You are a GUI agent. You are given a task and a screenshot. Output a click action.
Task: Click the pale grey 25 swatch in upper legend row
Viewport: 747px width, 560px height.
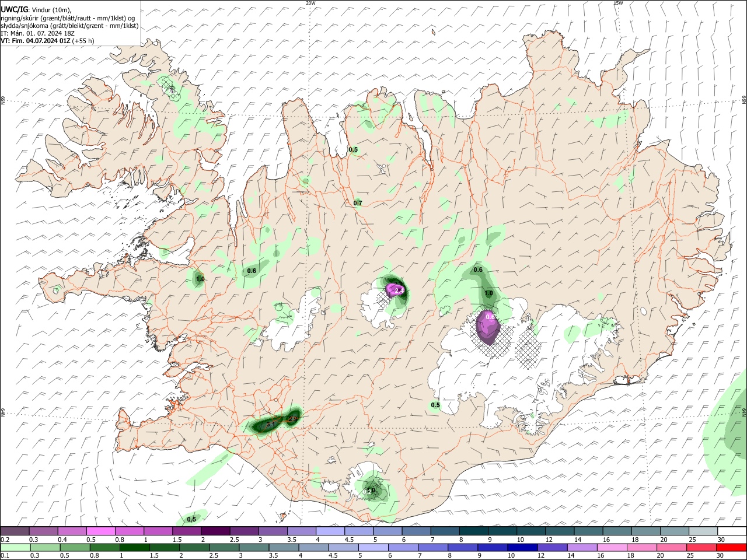click(704, 531)
